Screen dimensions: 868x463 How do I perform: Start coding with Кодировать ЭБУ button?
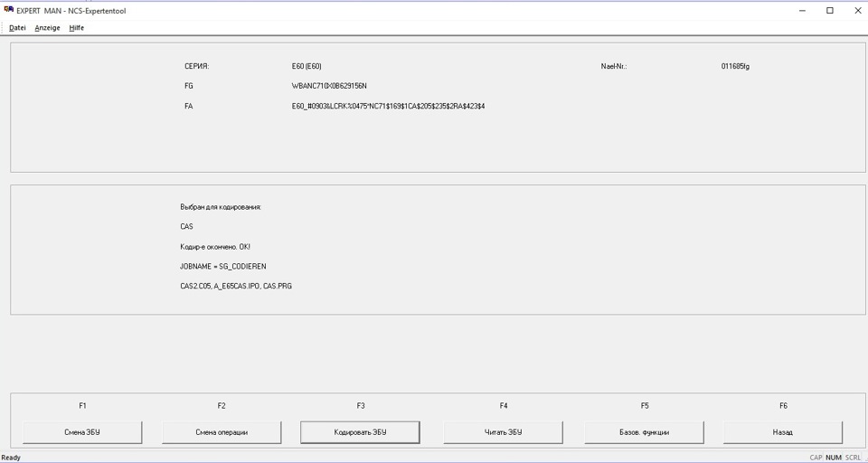coord(360,432)
